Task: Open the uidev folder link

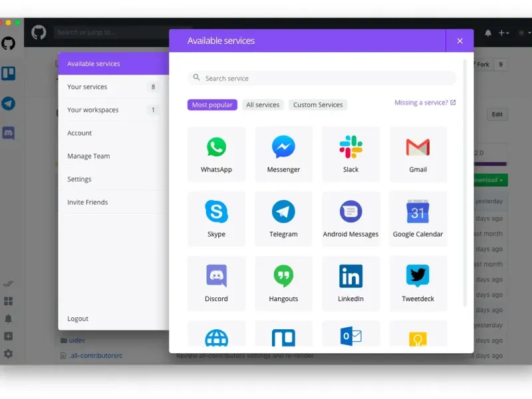Action: tap(77, 340)
